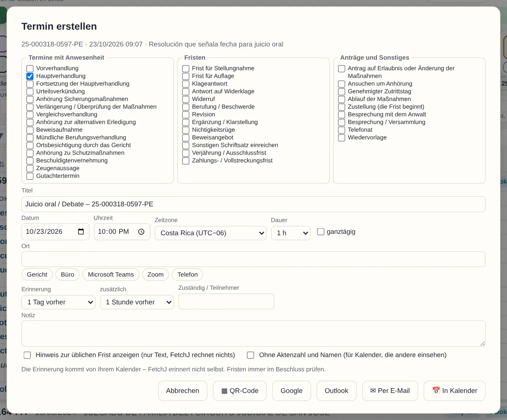Select the Microsoft Teams location chip

[111, 274]
